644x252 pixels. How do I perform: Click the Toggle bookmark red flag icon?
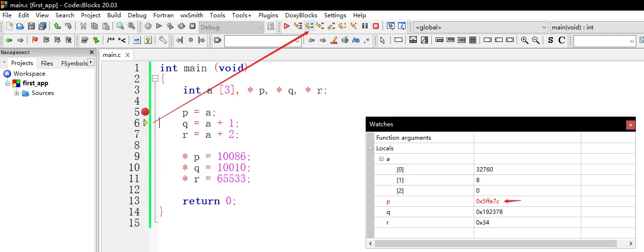(x=35, y=40)
